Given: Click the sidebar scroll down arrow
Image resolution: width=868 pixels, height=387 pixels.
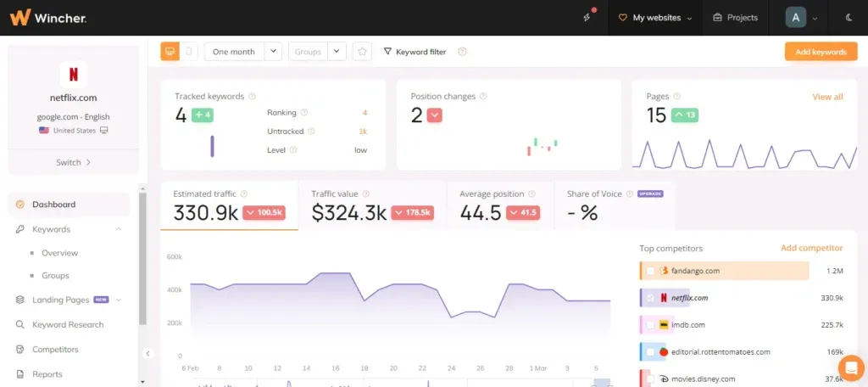Looking at the screenshot, I should point(142,382).
